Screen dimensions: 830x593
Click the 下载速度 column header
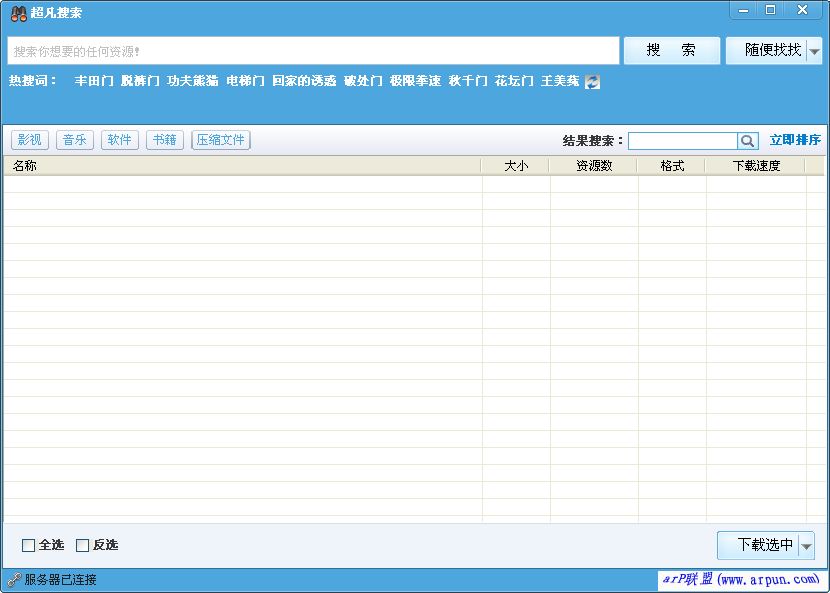tap(756, 166)
